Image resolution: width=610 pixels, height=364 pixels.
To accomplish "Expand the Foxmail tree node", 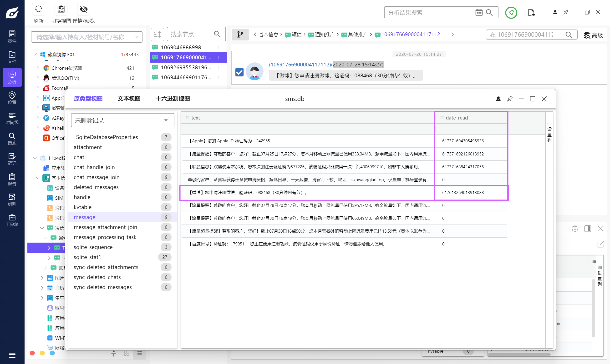I will point(38,88).
